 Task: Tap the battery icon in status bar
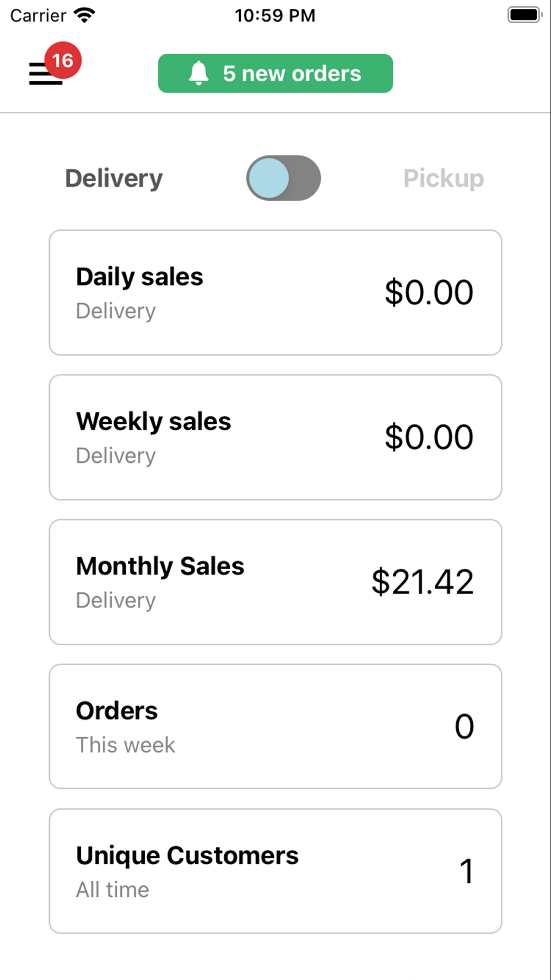click(x=525, y=15)
